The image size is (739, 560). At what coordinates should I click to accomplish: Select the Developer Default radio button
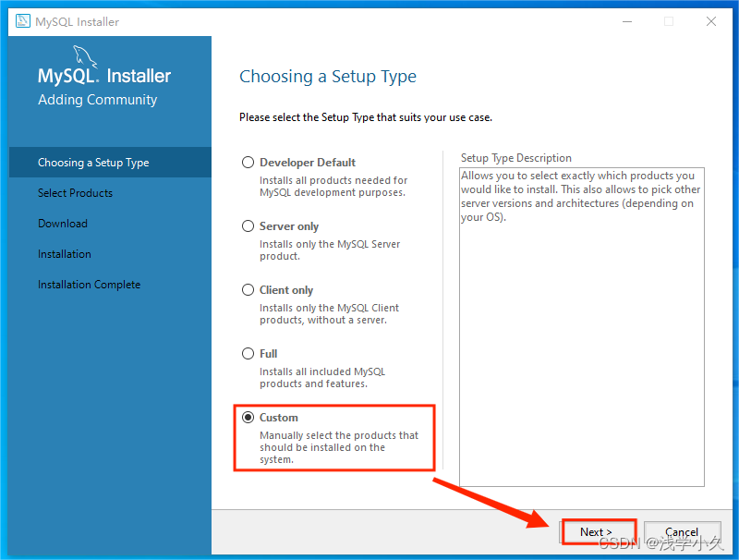click(x=248, y=163)
